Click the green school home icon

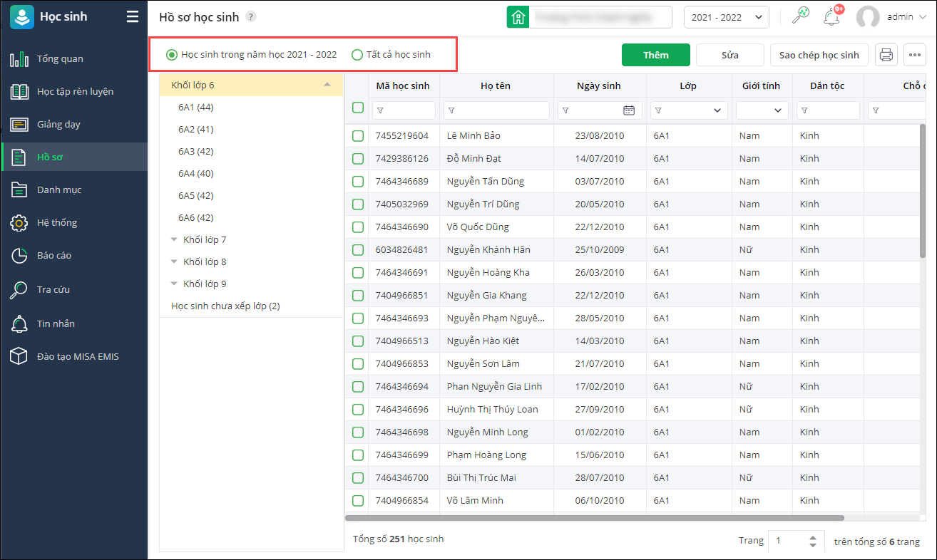(x=518, y=17)
